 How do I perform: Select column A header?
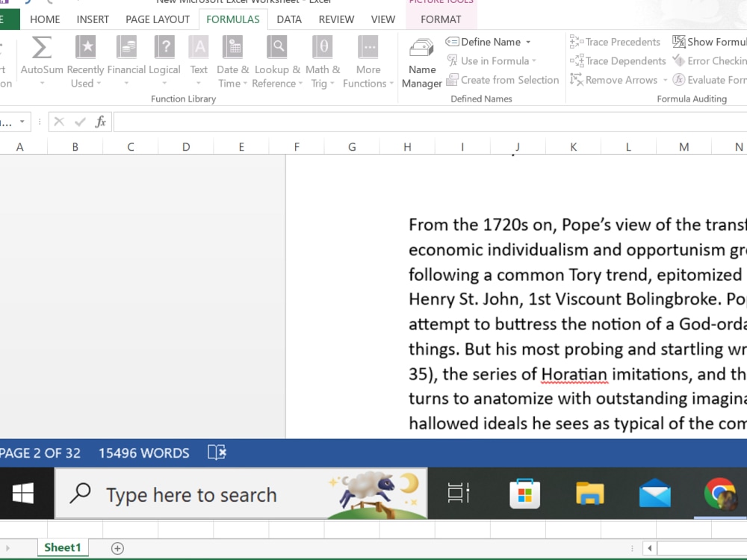point(20,147)
